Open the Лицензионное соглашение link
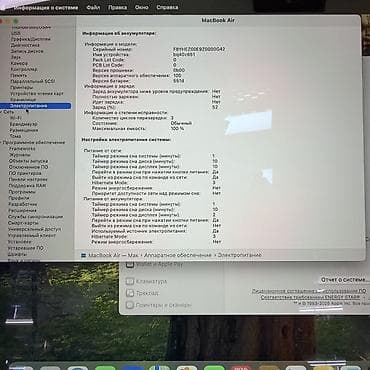This screenshot has height=370, width=370. point(309,291)
